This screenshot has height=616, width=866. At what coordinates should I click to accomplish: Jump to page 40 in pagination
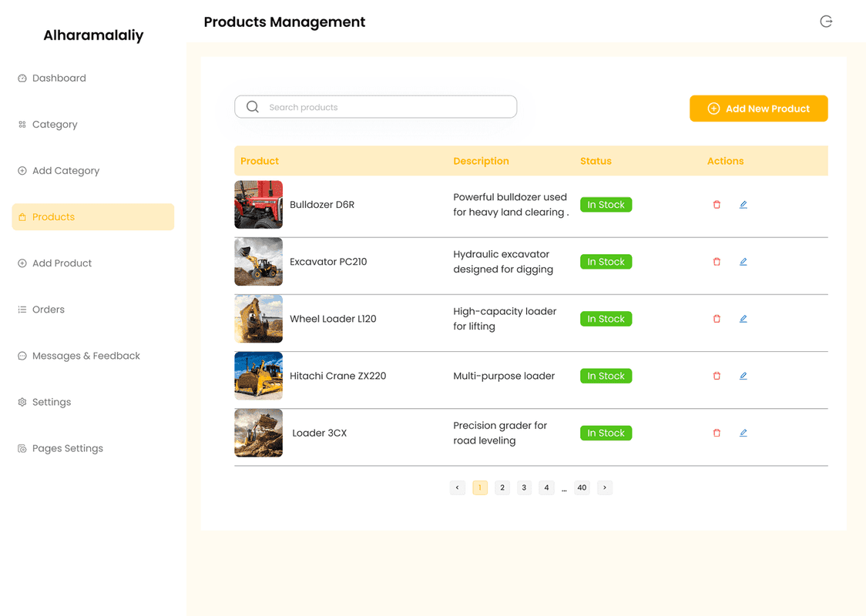click(x=582, y=487)
